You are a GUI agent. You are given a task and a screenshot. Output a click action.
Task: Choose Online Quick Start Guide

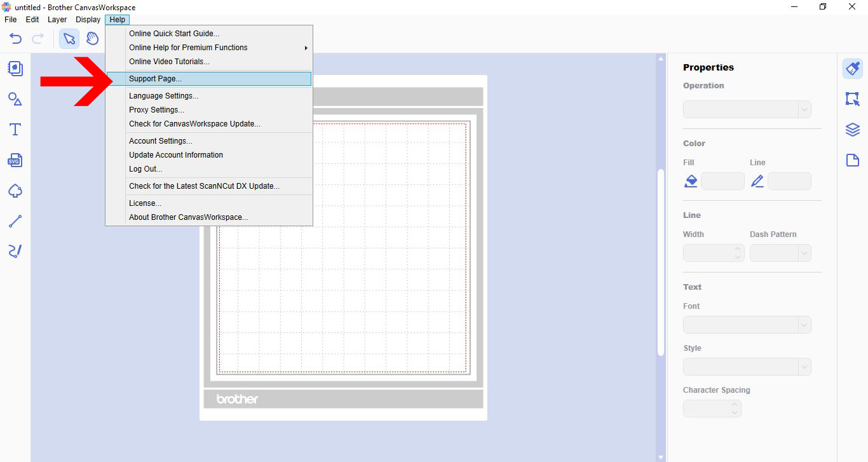coord(209,34)
